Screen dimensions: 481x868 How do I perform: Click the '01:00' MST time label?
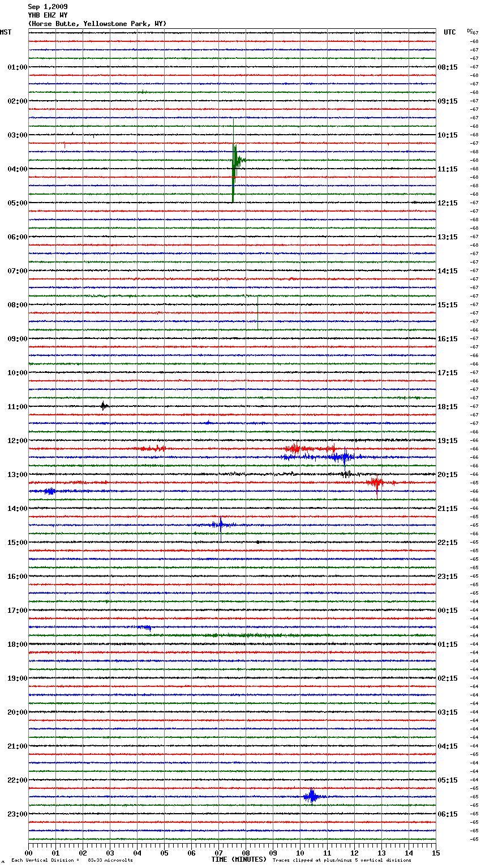[18, 67]
